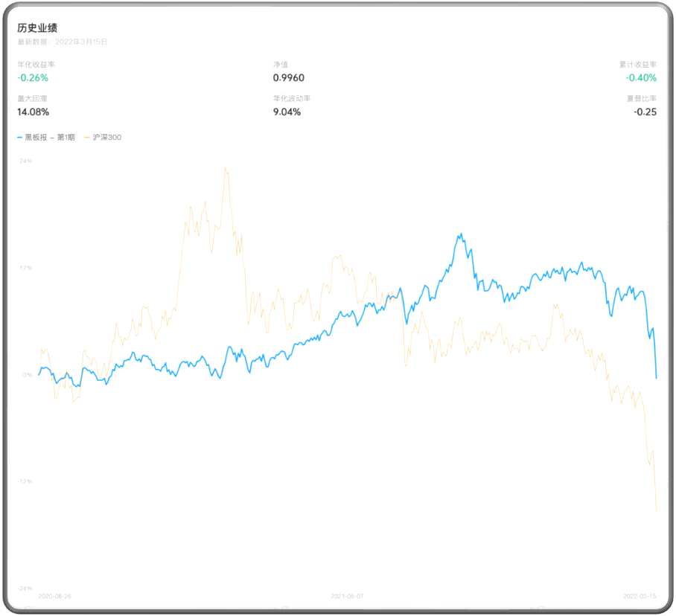The height and width of the screenshot is (616, 676).
Task: Click the 0% y-axis label
Action: click(x=27, y=375)
